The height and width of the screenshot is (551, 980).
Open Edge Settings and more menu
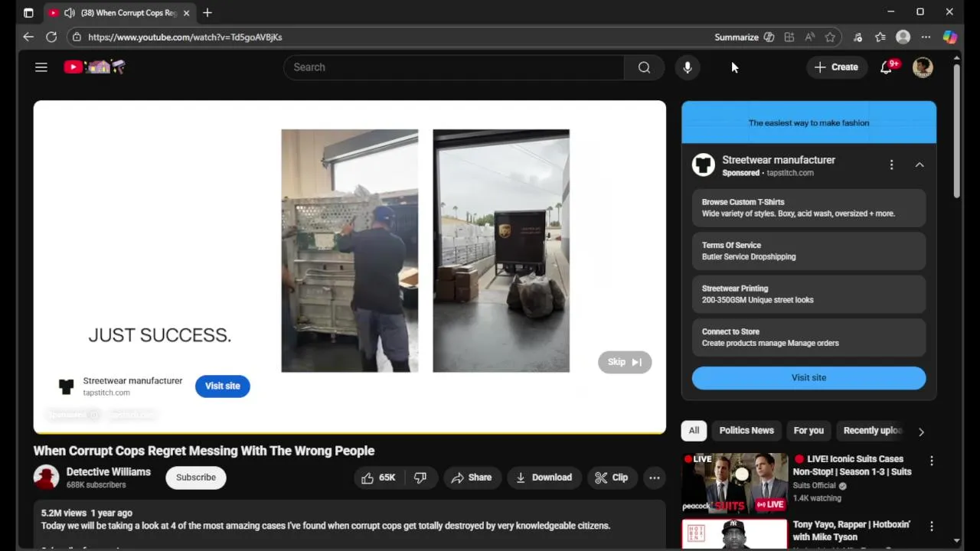coord(926,37)
